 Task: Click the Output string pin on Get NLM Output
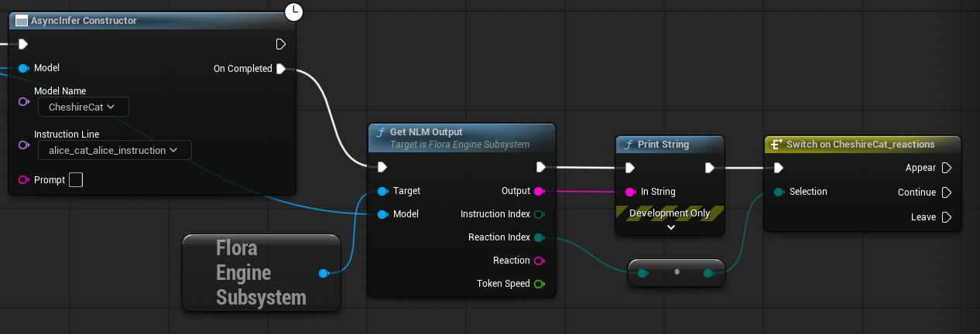coord(539,191)
